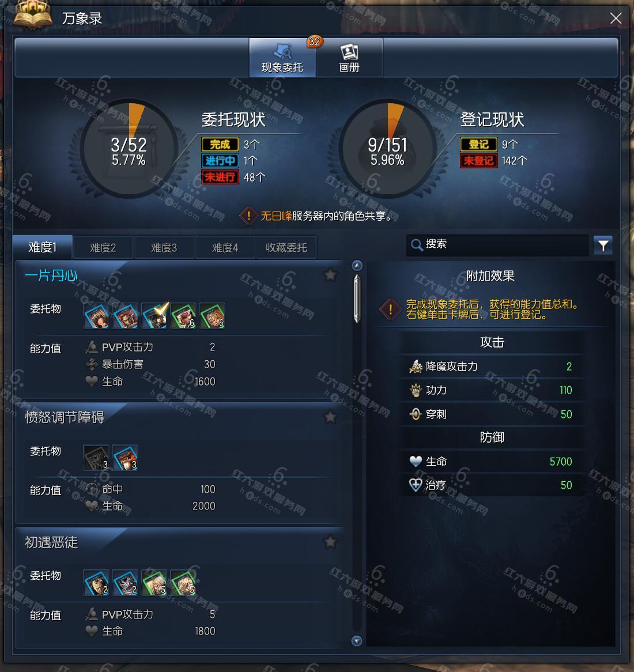The image size is (634, 672).
Task: Click the scroll down arrow button
Action: pyautogui.click(x=357, y=641)
